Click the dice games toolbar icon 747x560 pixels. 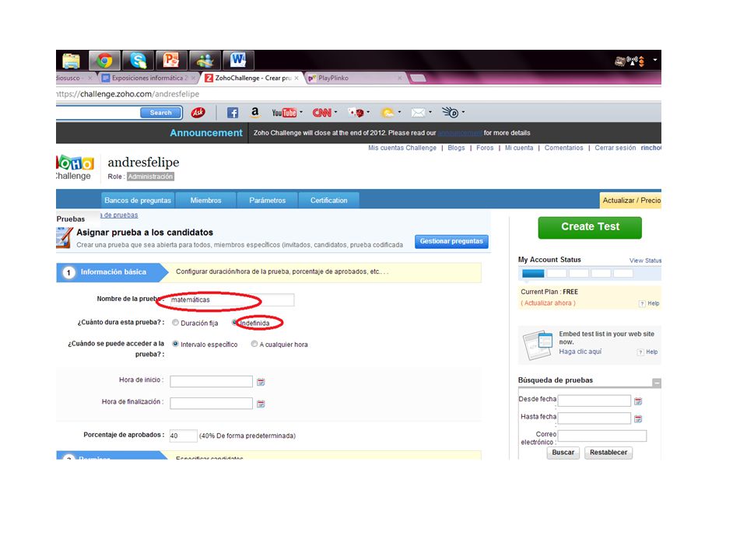[356, 113]
